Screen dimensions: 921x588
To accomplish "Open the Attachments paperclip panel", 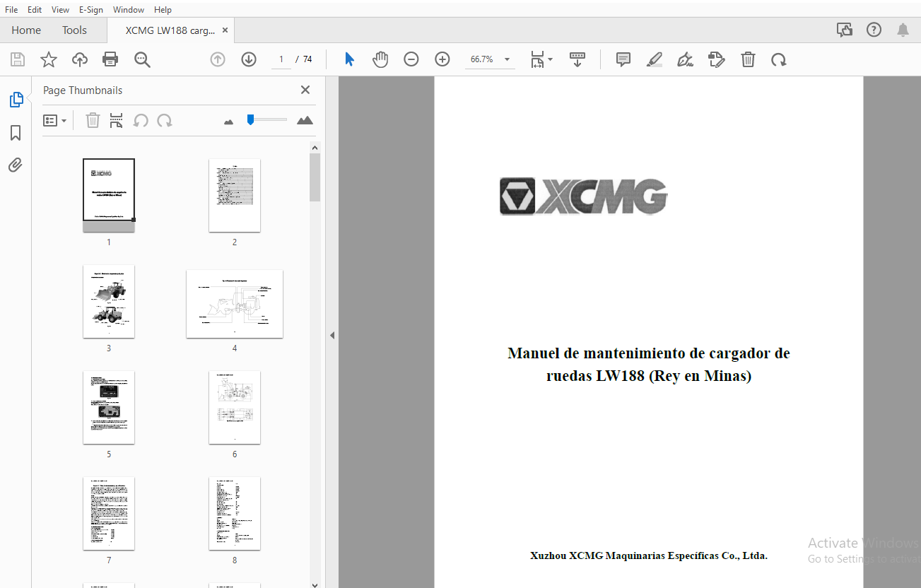I will pyautogui.click(x=16, y=165).
